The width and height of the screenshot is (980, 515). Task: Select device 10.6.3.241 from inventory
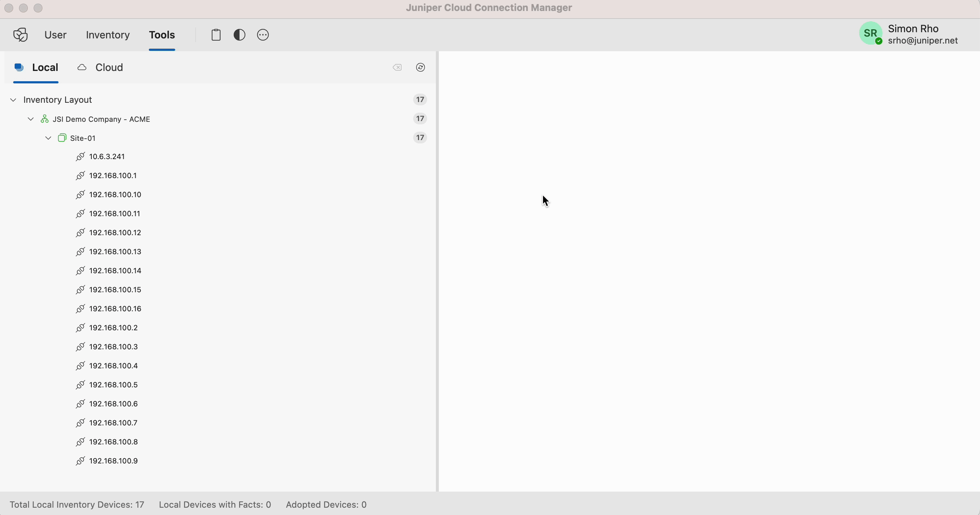(x=106, y=156)
